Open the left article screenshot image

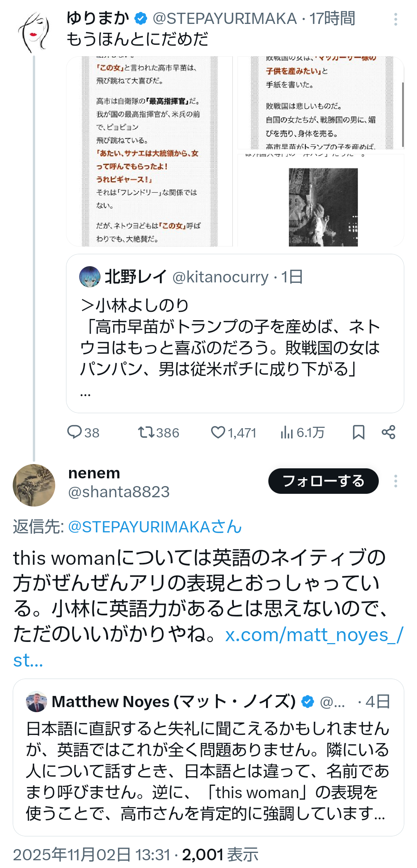tap(149, 151)
